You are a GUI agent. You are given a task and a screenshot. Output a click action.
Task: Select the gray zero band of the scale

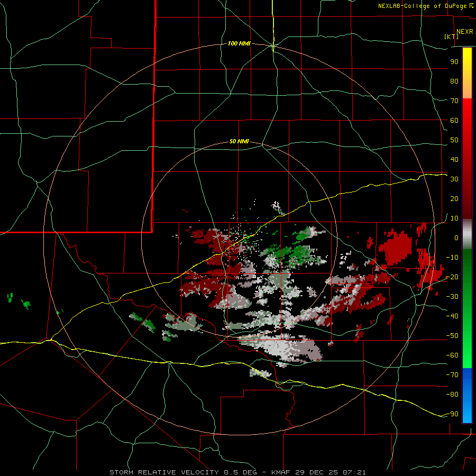(x=467, y=234)
